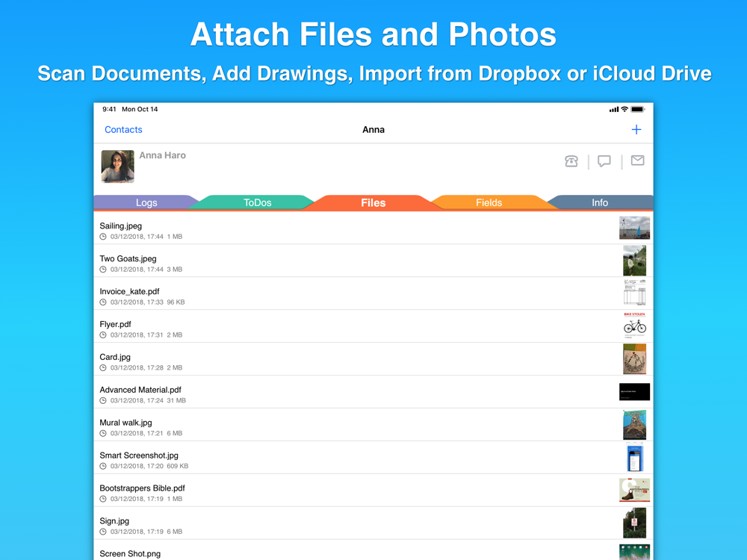
Task: Preview the Mural walk.jpg thumbnail
Action: pyautogui.click(x=634, y=425)
